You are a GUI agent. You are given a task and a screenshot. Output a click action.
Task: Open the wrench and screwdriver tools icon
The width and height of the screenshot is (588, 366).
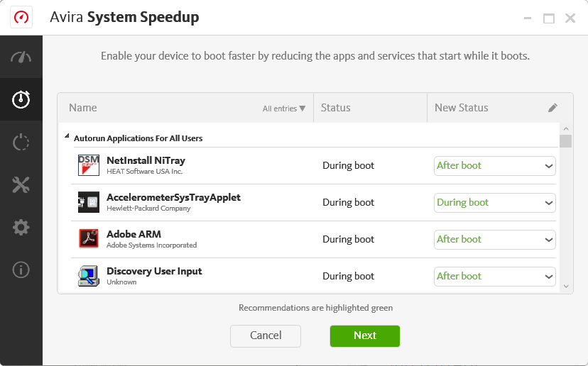[21, 184]
